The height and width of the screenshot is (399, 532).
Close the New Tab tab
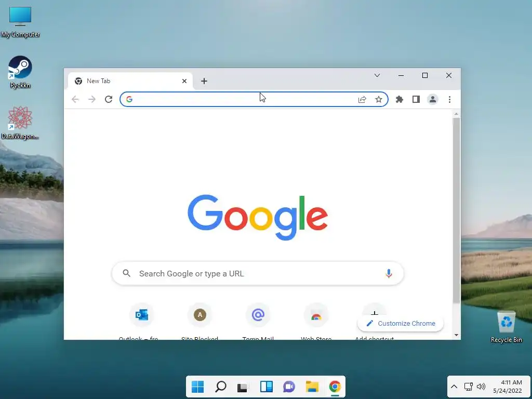tap(184, 81)
